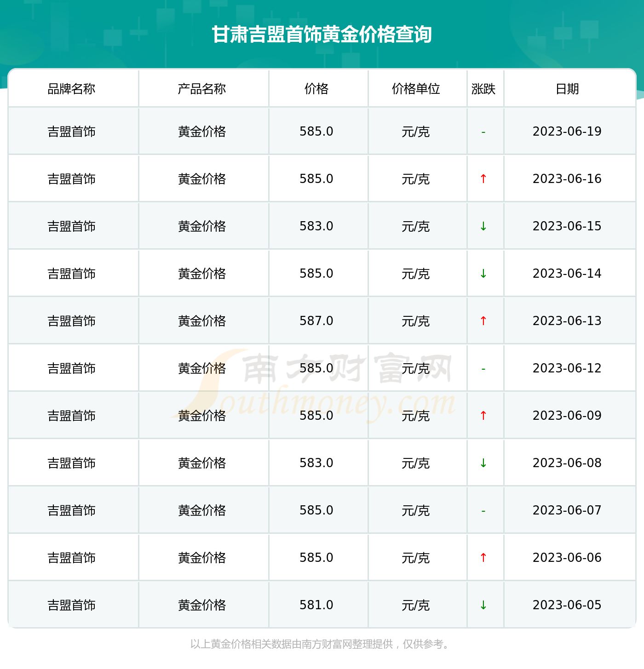Click the title 甘肃吉盟首饰黄金价格查询
The image size is (644, 669).
click(x=322, y=34)
